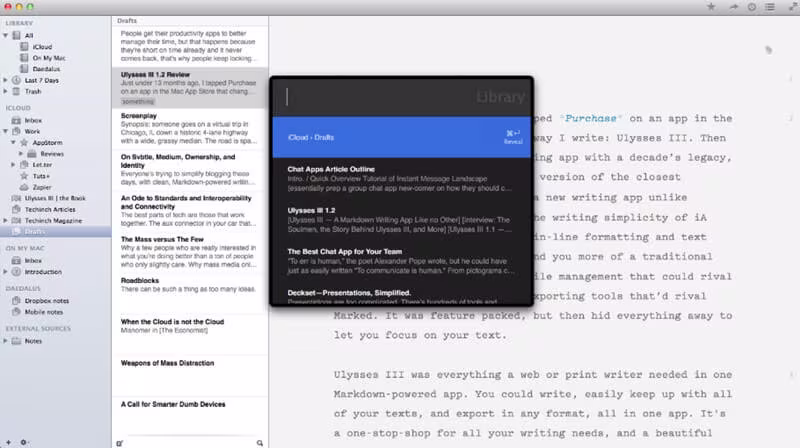Collapse the AppStorm group arrow

pyautogui.click(x=13, y=142)
